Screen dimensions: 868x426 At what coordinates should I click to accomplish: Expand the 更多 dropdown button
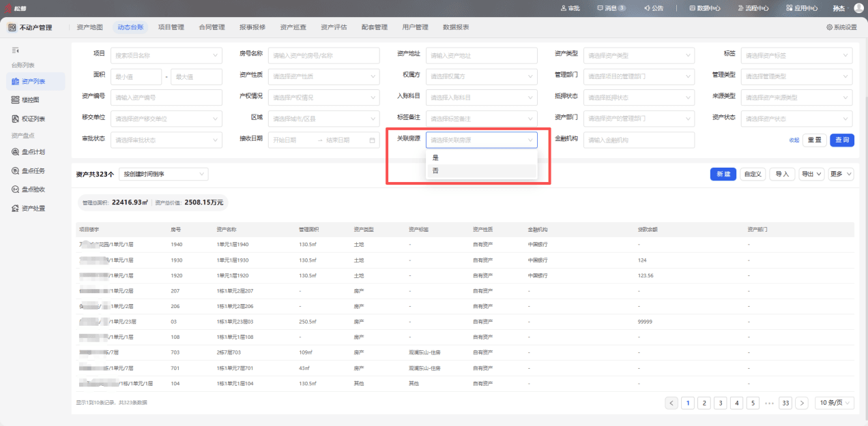pos(841,174)
